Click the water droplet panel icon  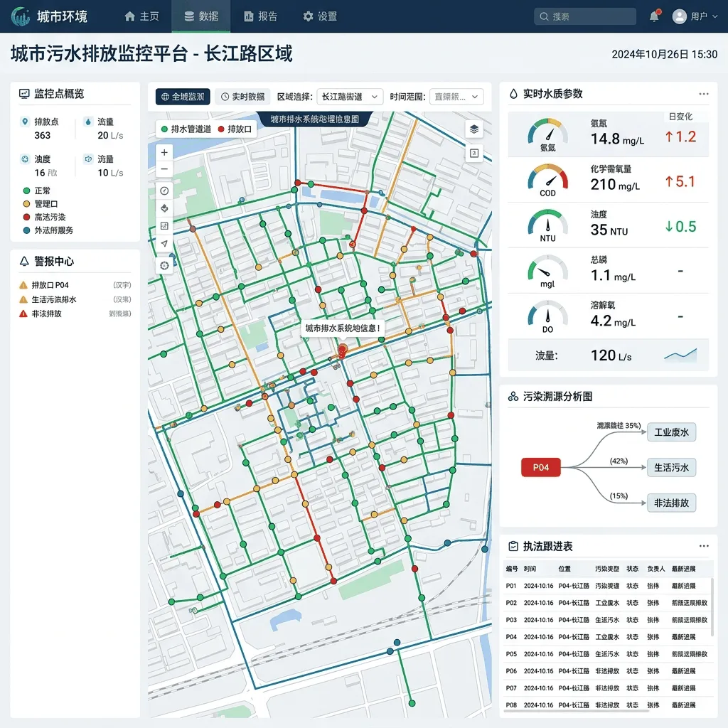click(x=513, y=94)
